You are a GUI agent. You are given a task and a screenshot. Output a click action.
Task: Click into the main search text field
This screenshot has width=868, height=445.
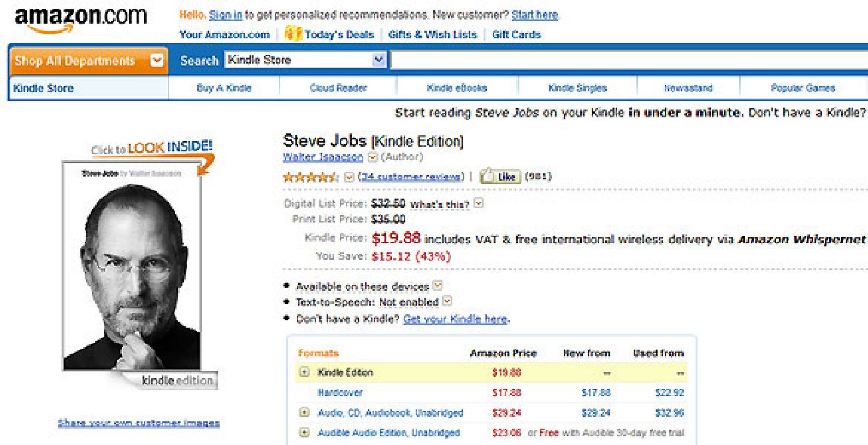(x=624, y=60)
